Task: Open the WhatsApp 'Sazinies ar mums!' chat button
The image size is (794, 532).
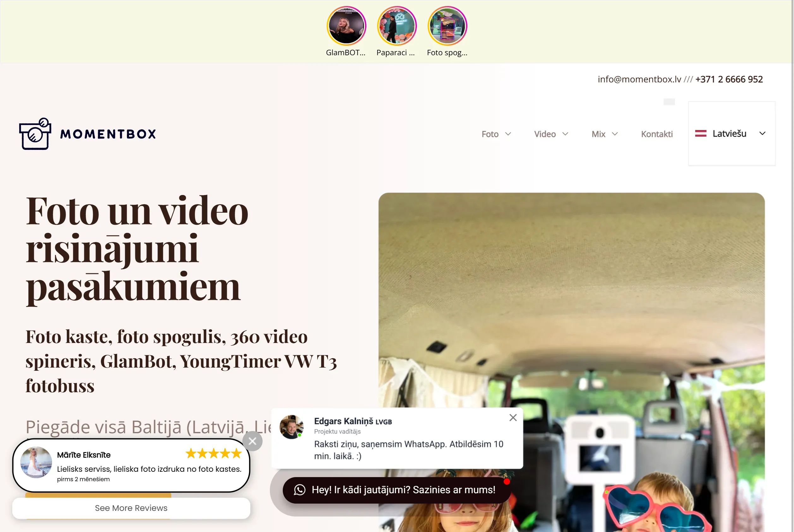Action: click(x=396, y=490)
